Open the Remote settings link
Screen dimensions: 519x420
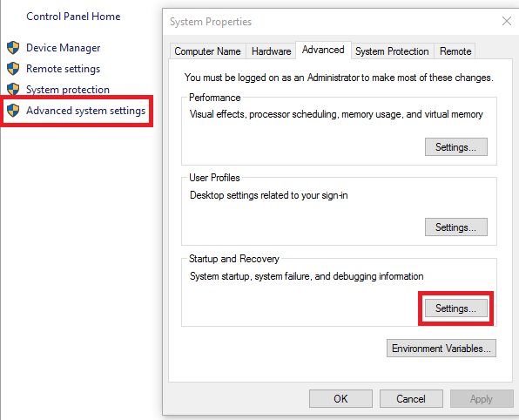tap(64, 69)
